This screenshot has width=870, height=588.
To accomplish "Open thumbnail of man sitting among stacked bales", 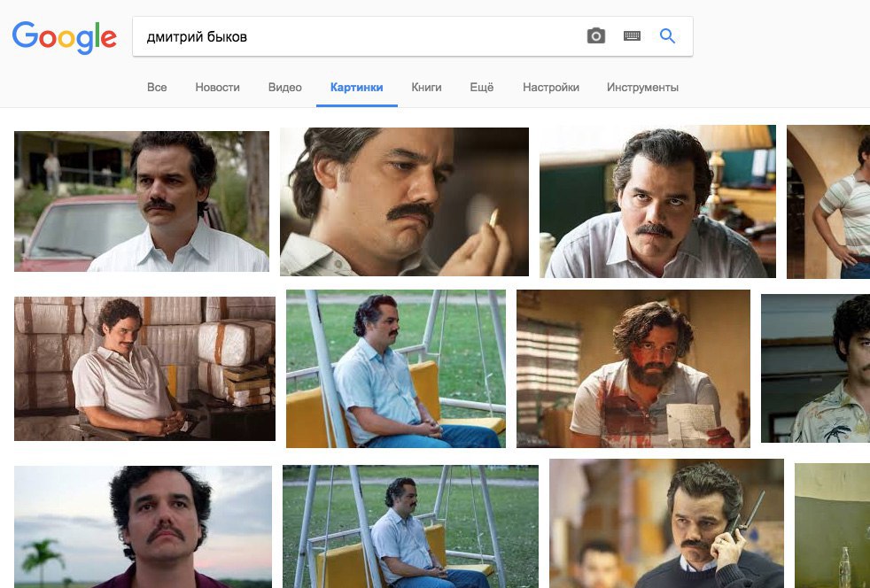I will click(144, 369).
